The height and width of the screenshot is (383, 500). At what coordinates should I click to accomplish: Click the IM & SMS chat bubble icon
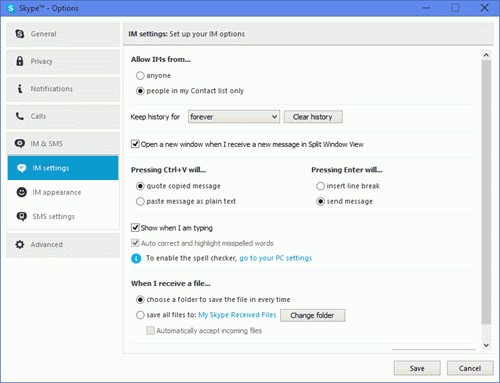(x=20, y=143)
